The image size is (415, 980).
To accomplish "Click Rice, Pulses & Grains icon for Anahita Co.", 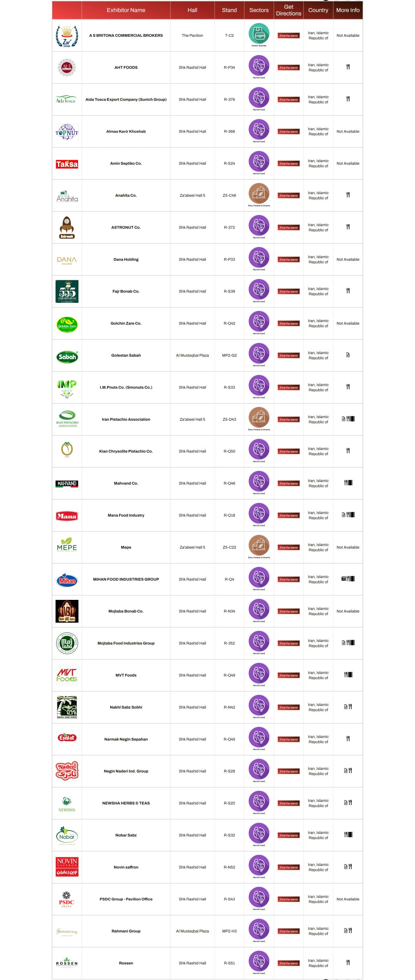I will tap(259, 193).
